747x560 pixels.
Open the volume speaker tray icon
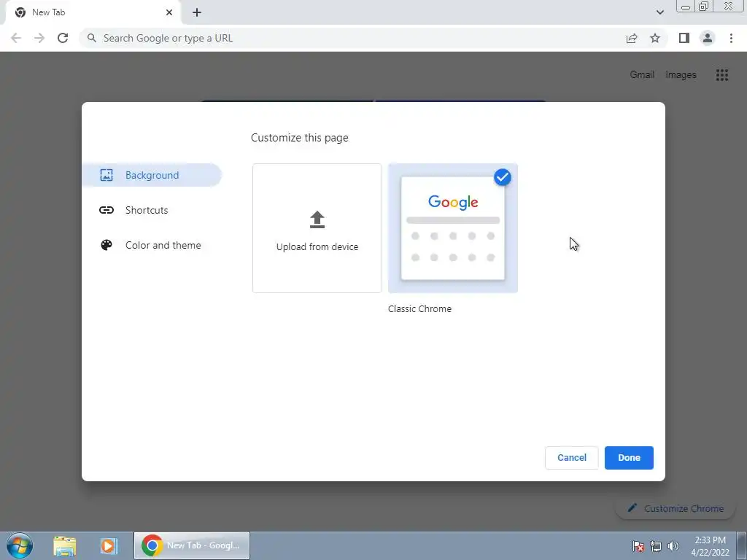click(x=673, y=546)
